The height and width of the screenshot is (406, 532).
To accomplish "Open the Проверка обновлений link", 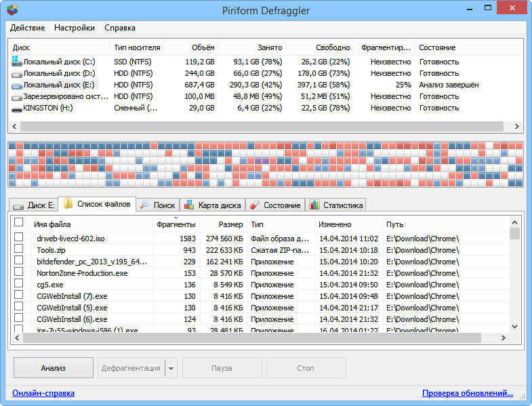I will point(468,393).
